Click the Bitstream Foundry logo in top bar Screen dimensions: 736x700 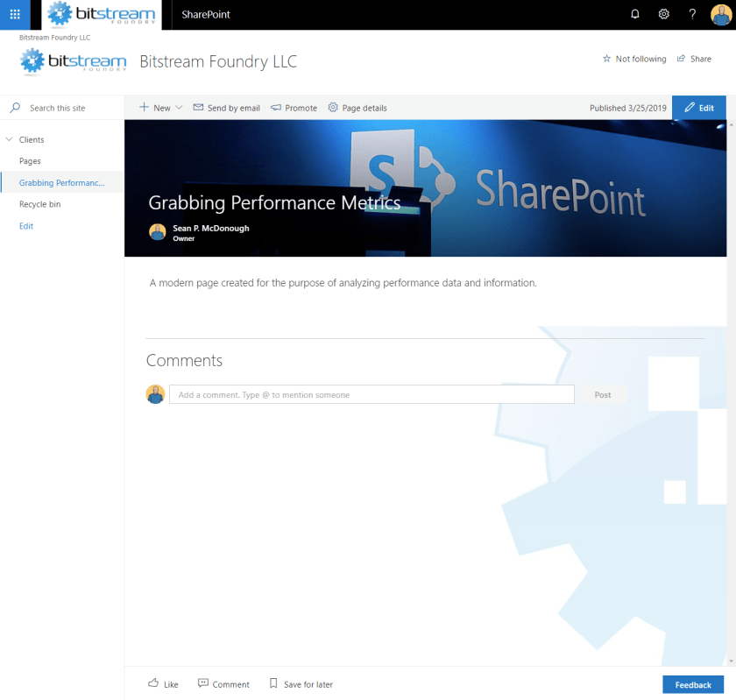pos(102,14)
